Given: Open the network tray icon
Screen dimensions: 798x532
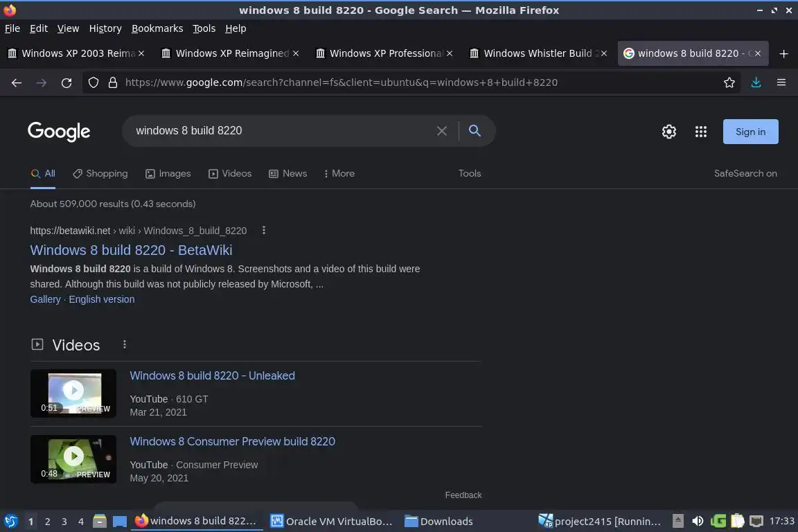Looking at the screenshot, I should [756, 521].
